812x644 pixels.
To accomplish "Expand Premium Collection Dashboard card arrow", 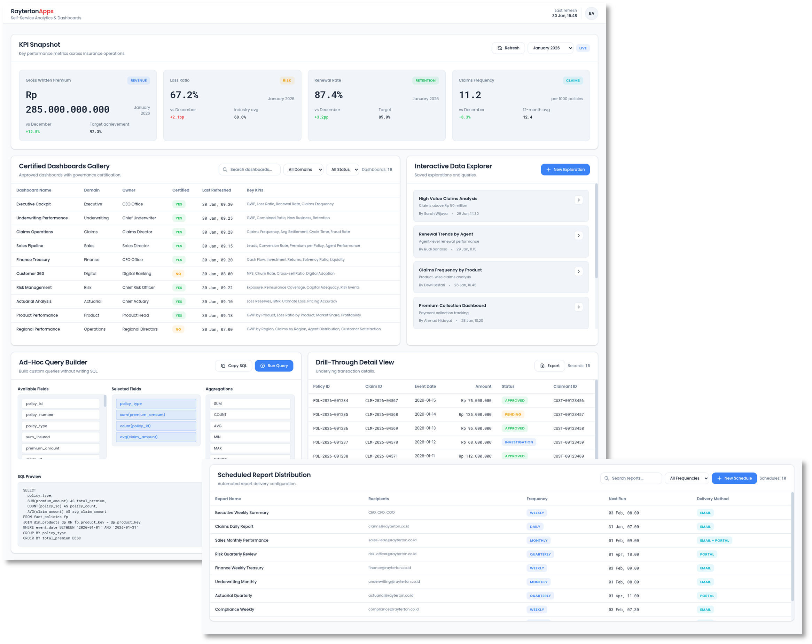I will (579, 307).
